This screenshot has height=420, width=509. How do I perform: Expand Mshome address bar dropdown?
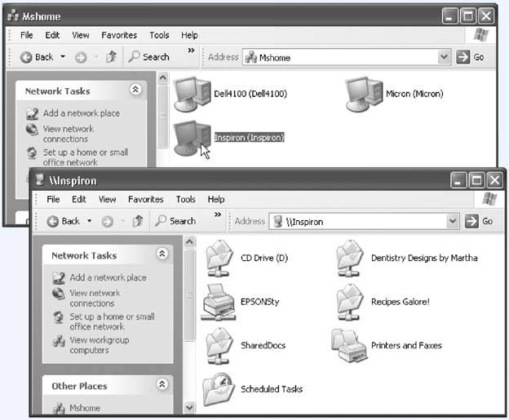(x=444, y=57)
